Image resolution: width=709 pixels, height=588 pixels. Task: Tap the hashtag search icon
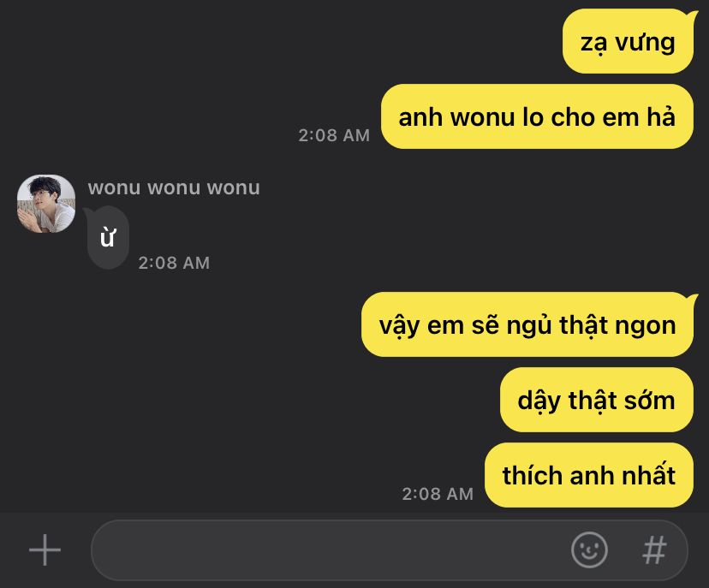pos(654,550)
